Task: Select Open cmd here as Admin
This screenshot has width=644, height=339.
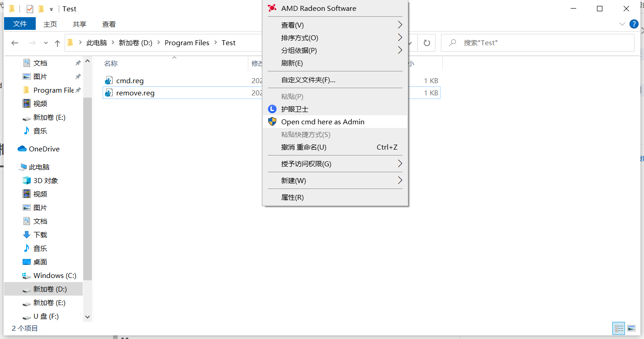Action: point(335,122)
